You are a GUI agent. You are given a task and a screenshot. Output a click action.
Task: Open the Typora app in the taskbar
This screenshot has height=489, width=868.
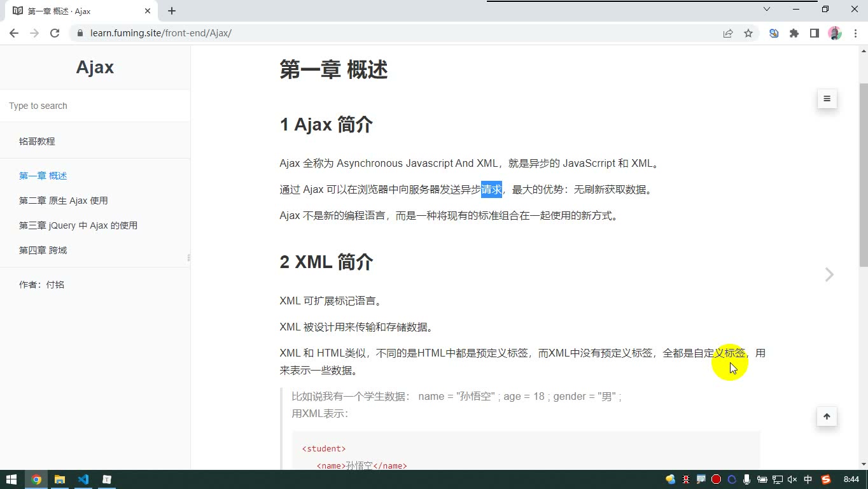107,479
